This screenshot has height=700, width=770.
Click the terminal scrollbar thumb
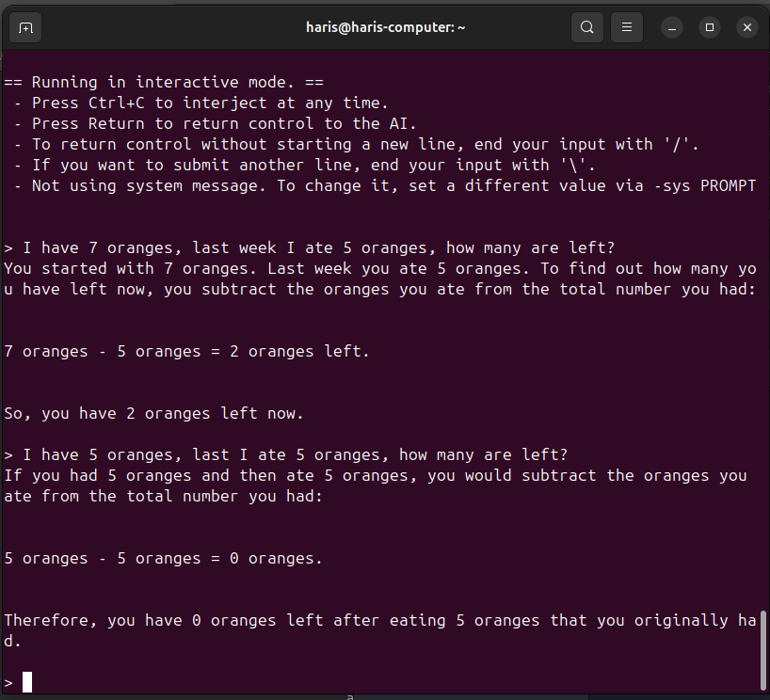point(763,649)
